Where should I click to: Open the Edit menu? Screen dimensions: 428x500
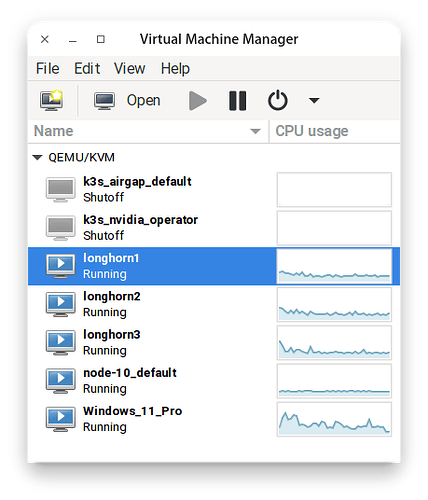click(x=87, y=69)
